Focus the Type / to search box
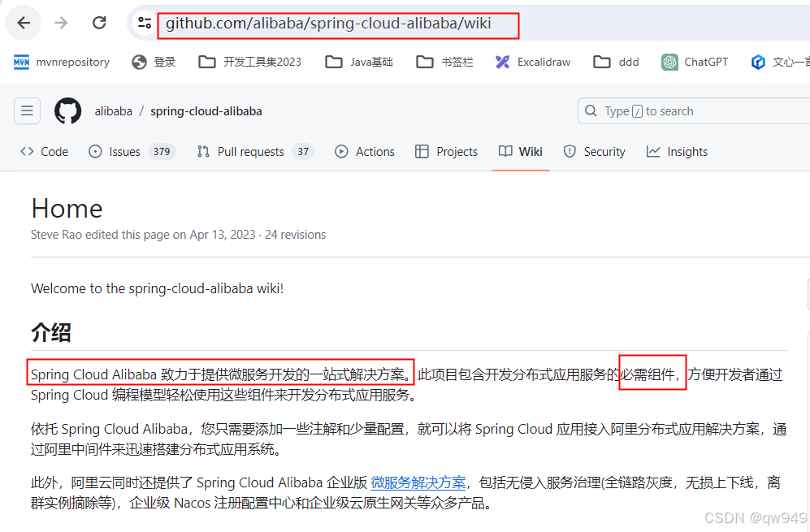Screen dimensions: 810x532 pyautogui.click(x=694, y=111)
